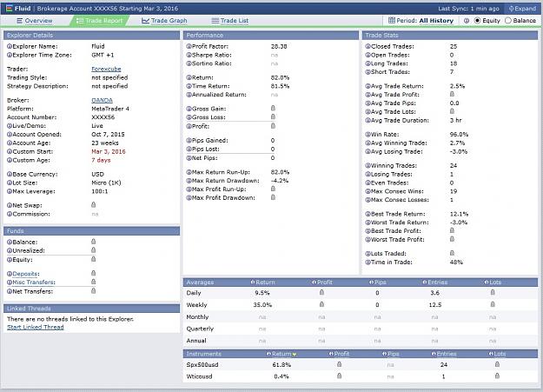Click the Linked Threads panel header

pos(91,309)
